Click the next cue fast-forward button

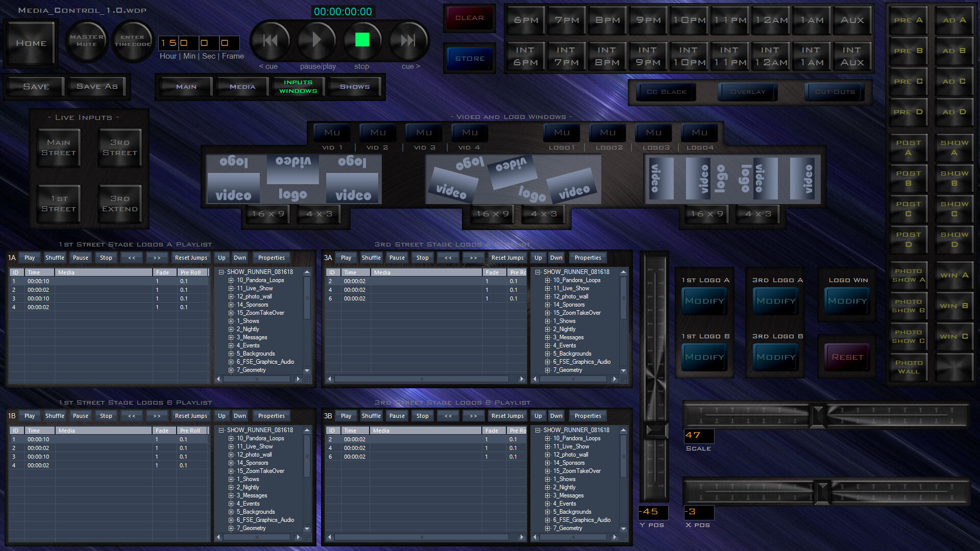408,40
